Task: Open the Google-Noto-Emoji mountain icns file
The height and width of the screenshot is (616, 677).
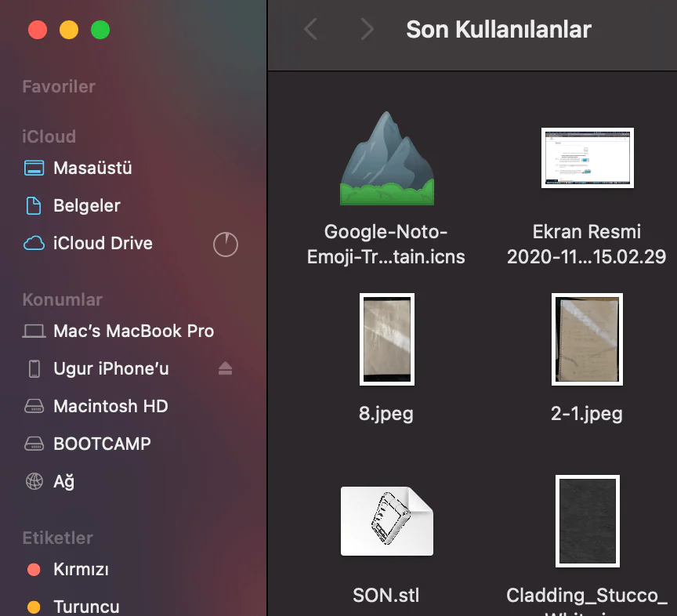Action: point(386,158)
